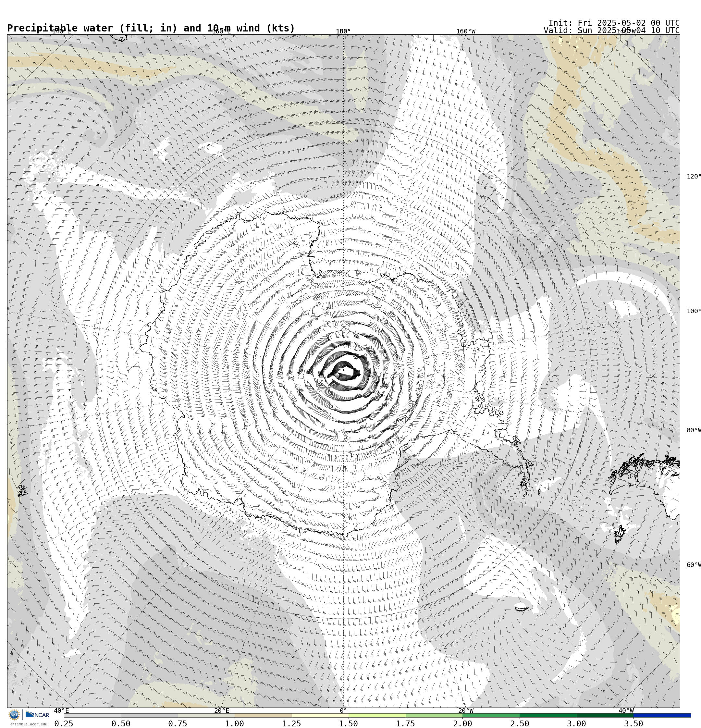Image resolution: width=701 pixels, height=728 pixels.
Task: Click the 0.25 colorbar tick label
Action: (x=64, y=723)
